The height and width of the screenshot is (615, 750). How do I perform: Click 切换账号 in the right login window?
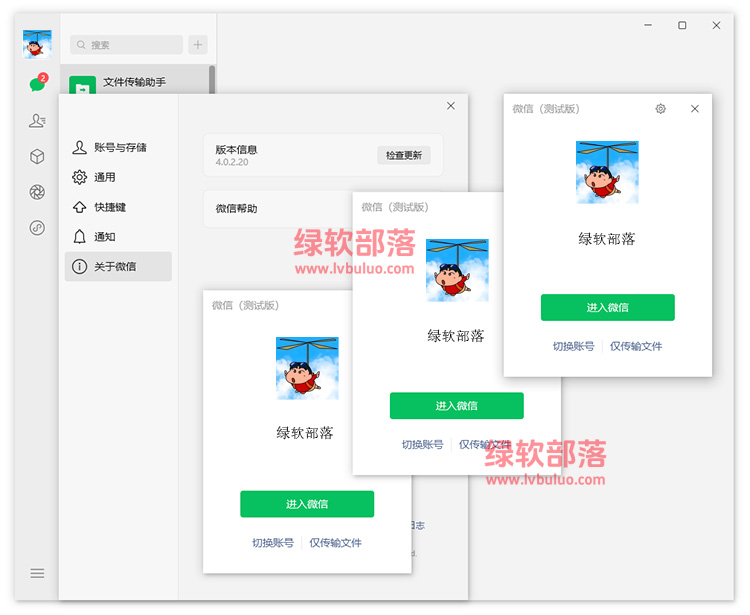[x=574, y=346]
